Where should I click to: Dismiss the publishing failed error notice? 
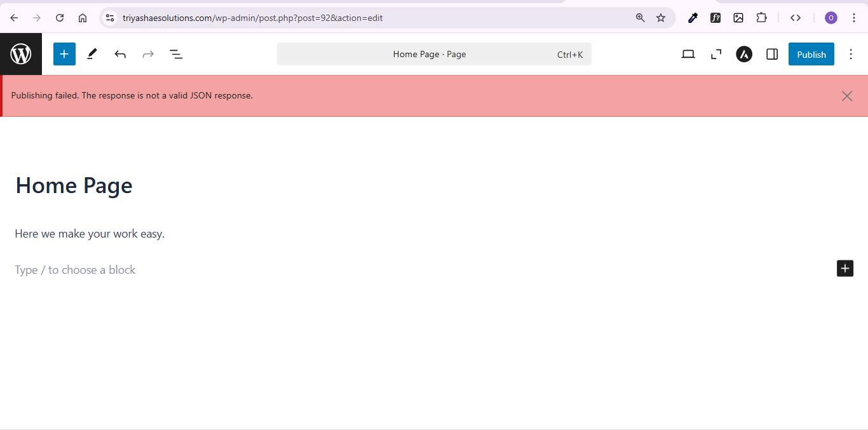(x=846, y=95)
